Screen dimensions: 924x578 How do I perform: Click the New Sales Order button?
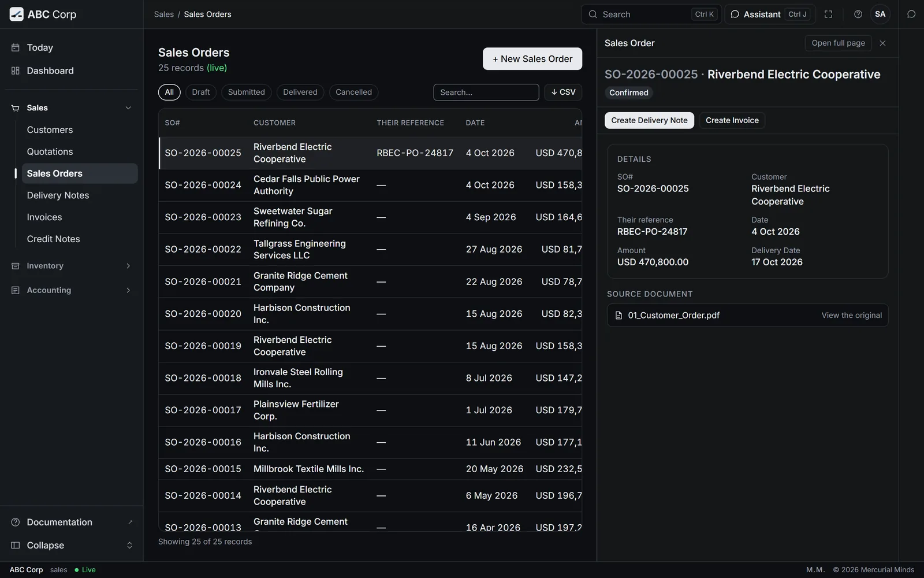pyautogui.click(x=532, y=59)
